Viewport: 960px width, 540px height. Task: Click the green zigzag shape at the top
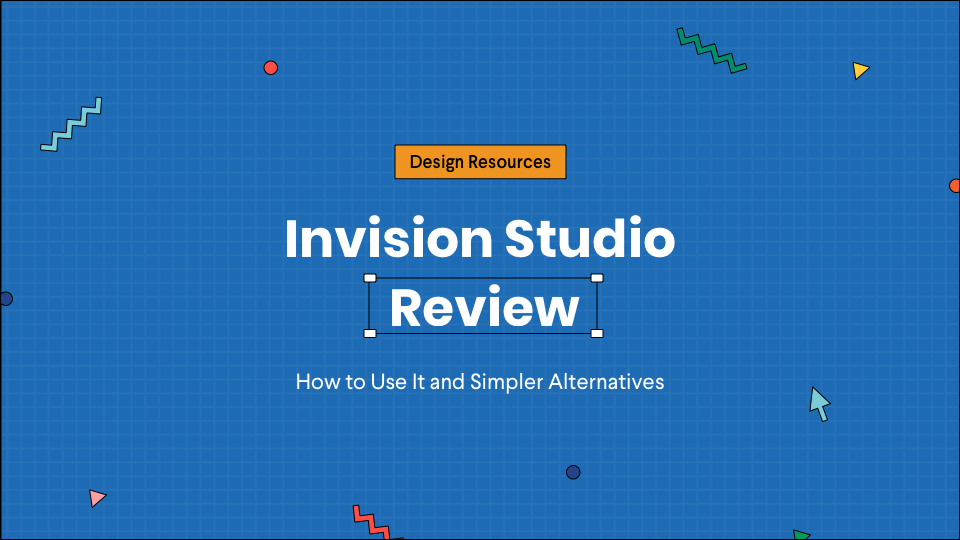tap(711, 50)
